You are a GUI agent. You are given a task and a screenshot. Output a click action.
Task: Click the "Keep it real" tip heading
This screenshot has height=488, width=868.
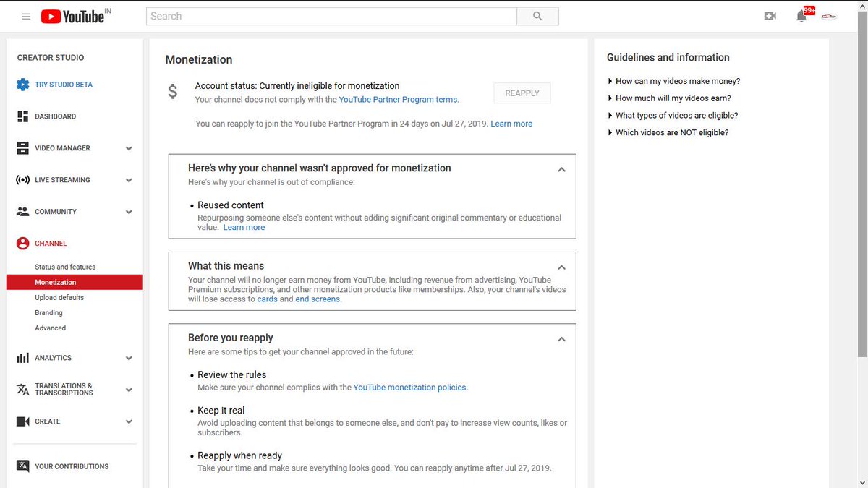click(x=221, y=411)
